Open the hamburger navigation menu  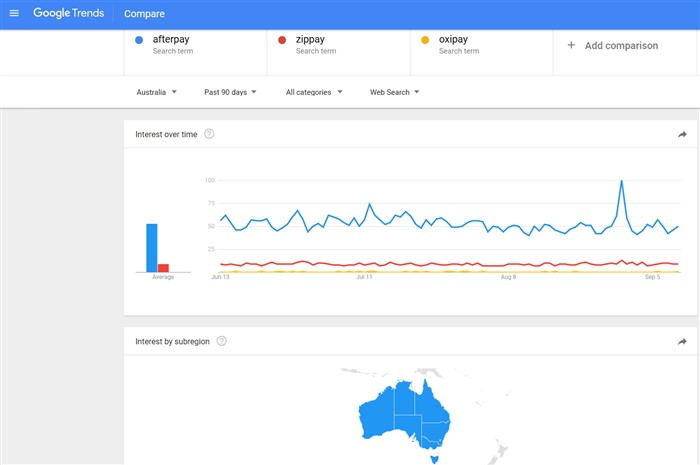(14, 13)
